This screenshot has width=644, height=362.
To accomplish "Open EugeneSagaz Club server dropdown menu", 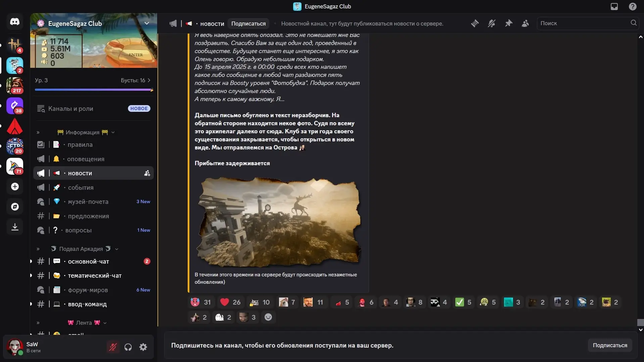I will (146, 24).
